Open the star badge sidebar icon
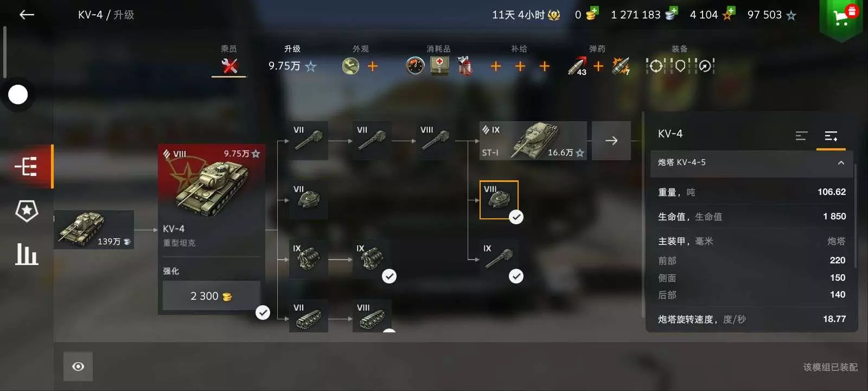This screenshot has height=391, width=868. 27,211
